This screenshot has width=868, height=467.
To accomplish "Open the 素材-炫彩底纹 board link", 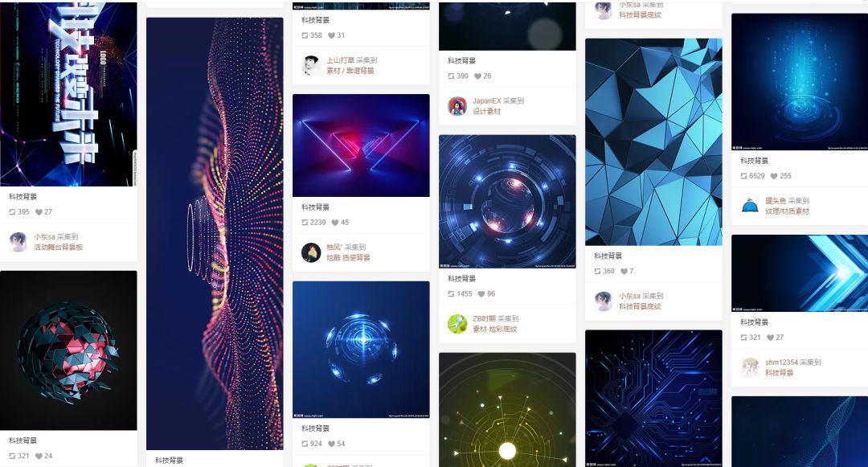I will pyautogui.click(x=494, y=330).
